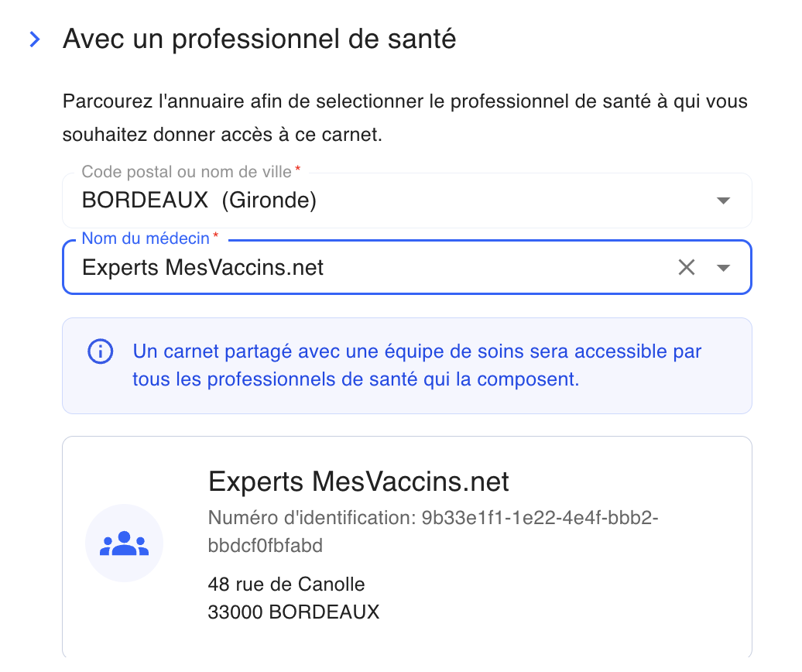Click the blue info circle icon
The width and height of the screenshot is (802, 672).
click(x=101, y=351)
